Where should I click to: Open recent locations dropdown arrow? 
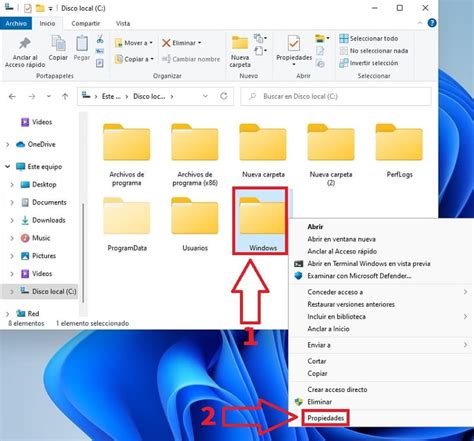pyautogui.click(x=49, y=96)
